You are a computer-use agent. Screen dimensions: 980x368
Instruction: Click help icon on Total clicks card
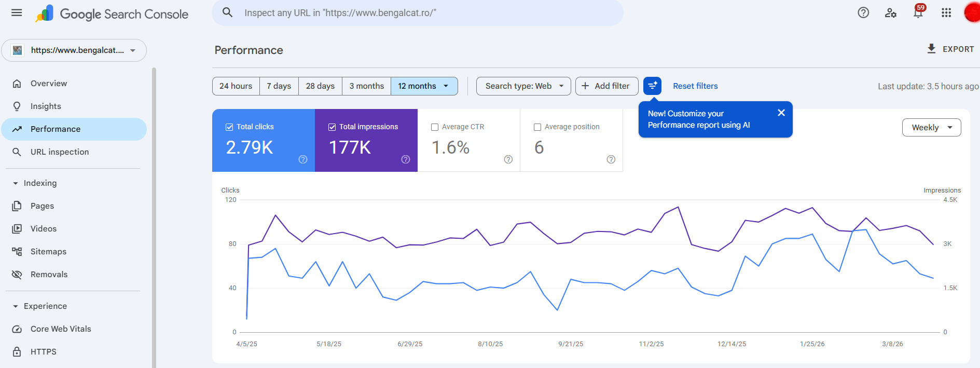[x=303, y=159]
